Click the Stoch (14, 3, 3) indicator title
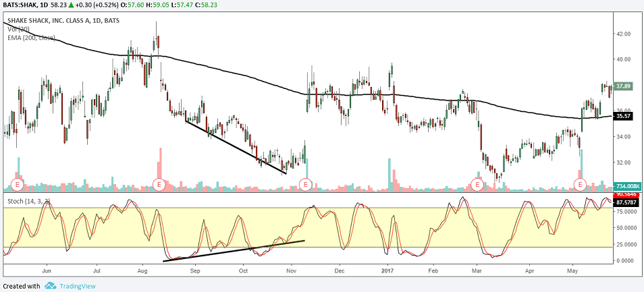The height and width of the screenshot is (292, 644). coord(30,201)
